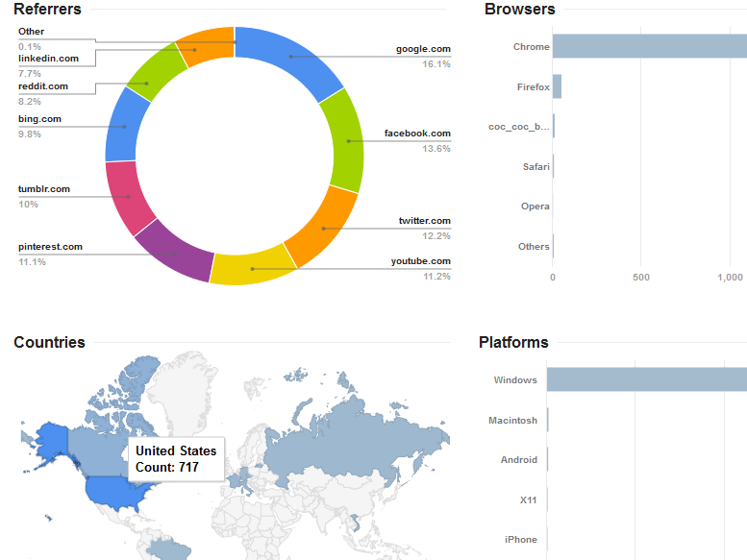Click the linkedin.com orange donut segment
747x560 pixels.
click(195, 50)
